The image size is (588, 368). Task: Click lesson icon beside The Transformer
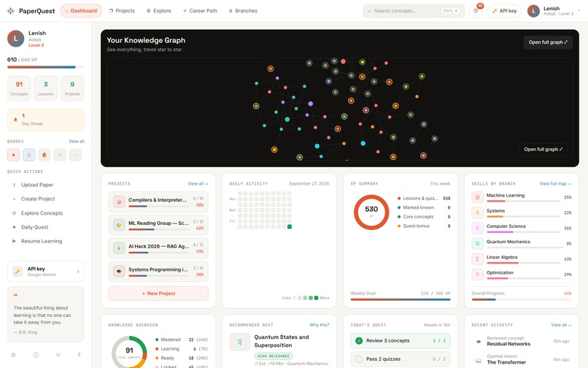pyautogui.click(x=479, y=360)
